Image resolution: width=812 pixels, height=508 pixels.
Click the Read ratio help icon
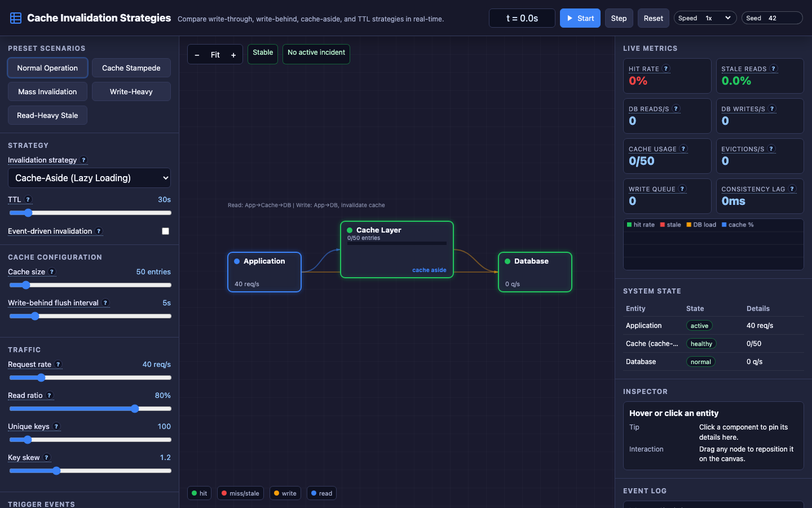pyautogui.click(x=50, y=396)
